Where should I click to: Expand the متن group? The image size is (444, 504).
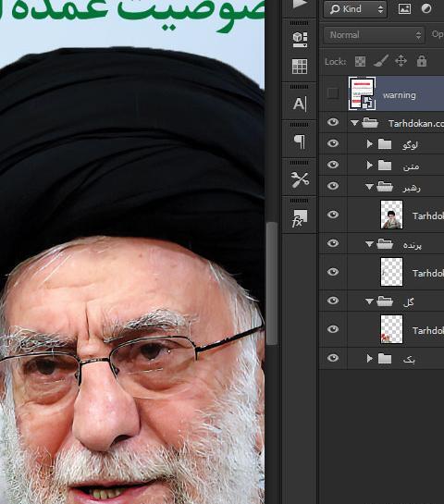[x=370, y=166]
